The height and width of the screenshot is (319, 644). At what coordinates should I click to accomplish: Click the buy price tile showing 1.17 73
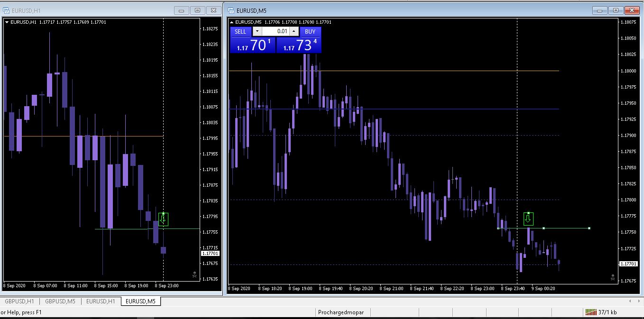click(x=299, y=46)
